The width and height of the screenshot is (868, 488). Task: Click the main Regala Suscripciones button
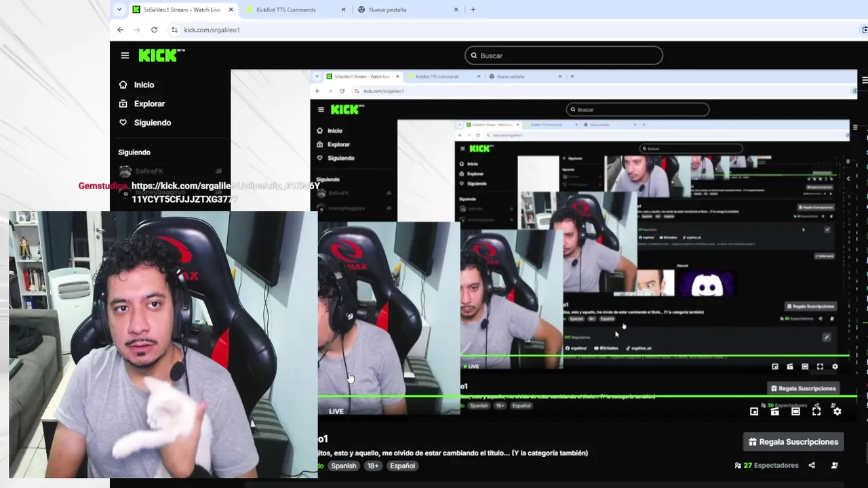point(793,442)
